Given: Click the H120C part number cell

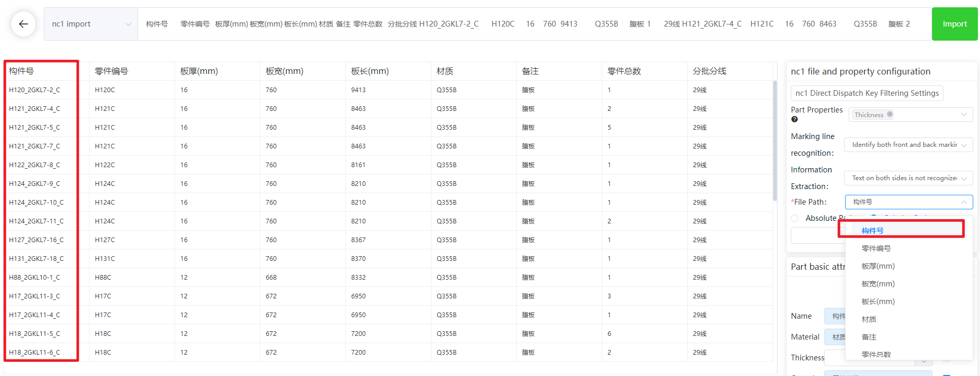Looking at the screenshot, I should pos(132,90).
